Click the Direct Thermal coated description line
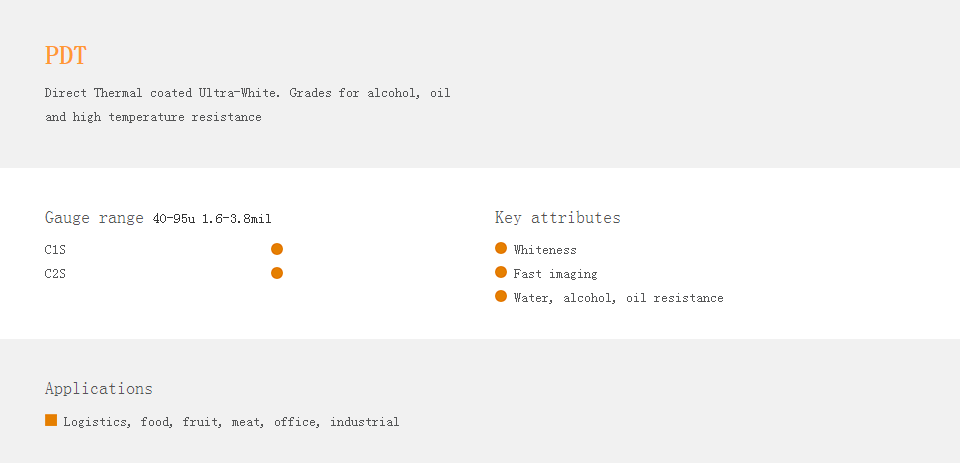Screen dimensions: 961x464 pyautogui.click(x=248, y=93)
